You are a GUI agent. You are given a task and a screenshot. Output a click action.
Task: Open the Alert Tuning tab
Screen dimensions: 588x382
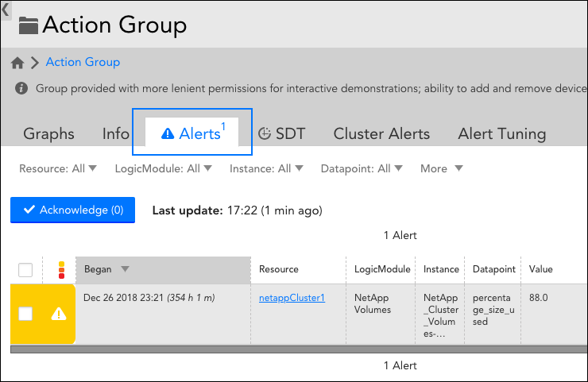[501, 134]
